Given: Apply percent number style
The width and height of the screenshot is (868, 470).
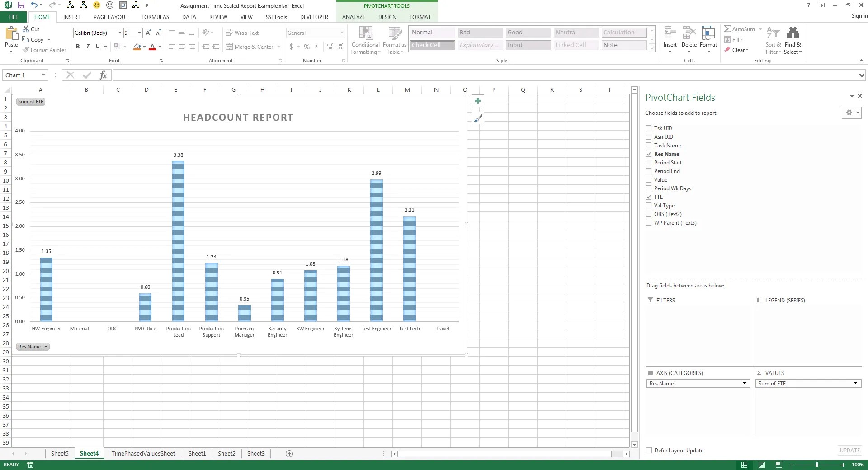Looking at the screenshot, I should tap(307, 47).
